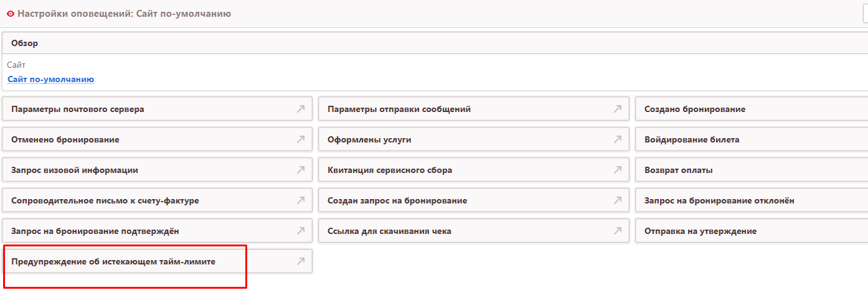Click arrow icon on Параметры отправки сообщений

[x=617, y=109]
